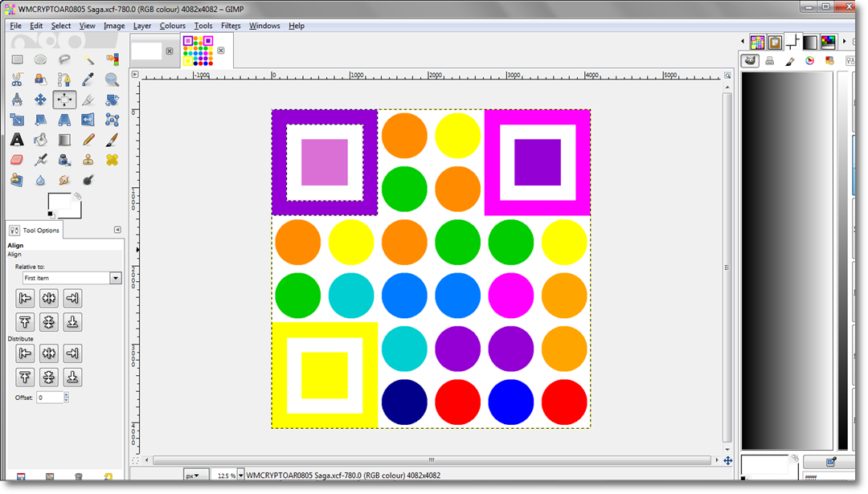Select the Shear tool
The width and height of the screenshot is (868, 494).
pyautogui.click(x=40, y=120)
